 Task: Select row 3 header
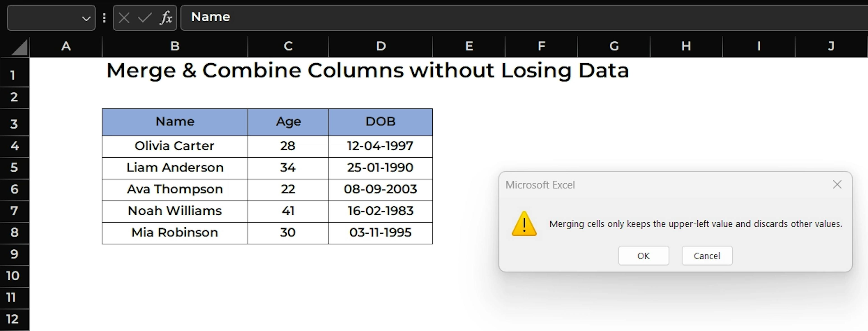click(14, 124)
